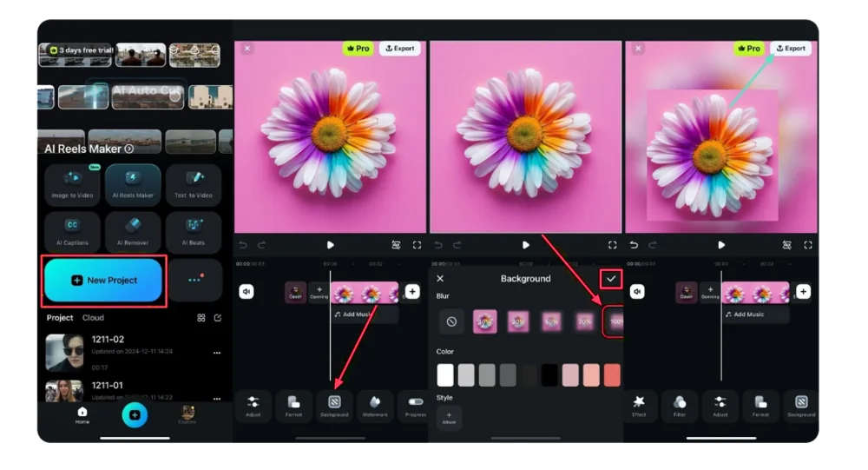Launch the AI Captions tool
Image resolution: width=868 pixels, height=470 pixels.
(72, 231)
